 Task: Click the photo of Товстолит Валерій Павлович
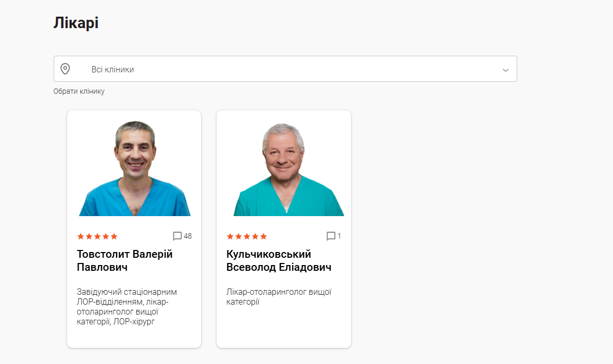tap(134, 169)
